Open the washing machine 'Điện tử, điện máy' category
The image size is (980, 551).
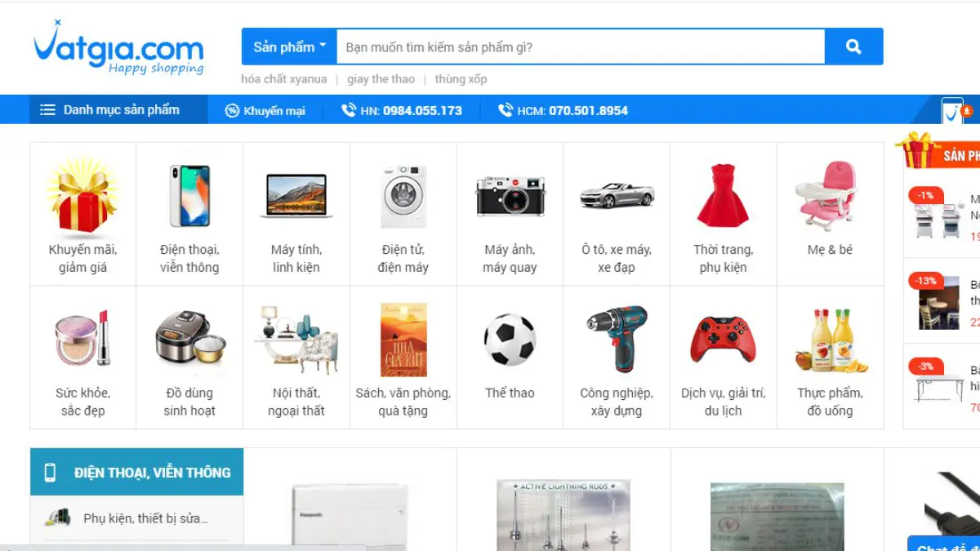tap(403, 196)
